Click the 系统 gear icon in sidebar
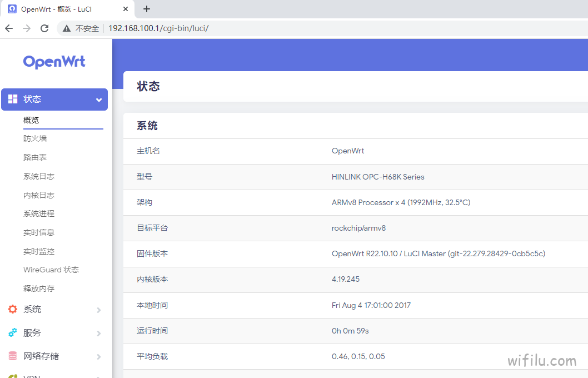Image resolution: width=588 pixels, height=378 pixels. pos(13,310)
